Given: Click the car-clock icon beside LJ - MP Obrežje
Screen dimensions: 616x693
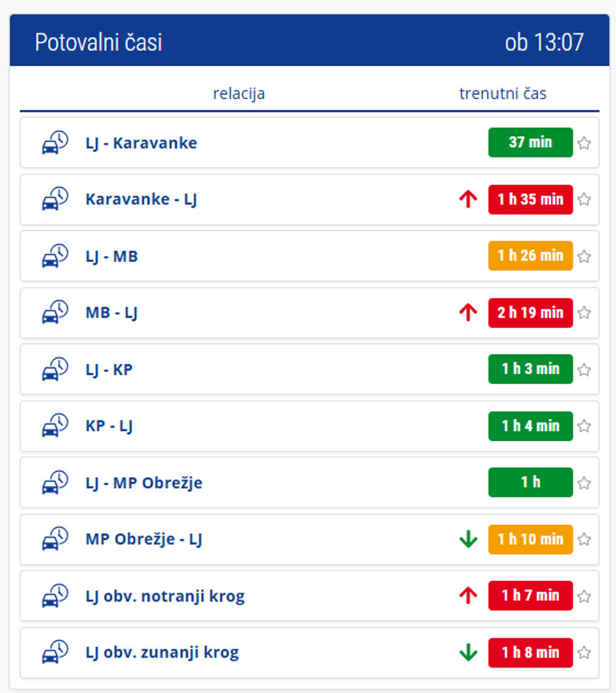Looking at the screenshot, I should click(x=55, y=483).
